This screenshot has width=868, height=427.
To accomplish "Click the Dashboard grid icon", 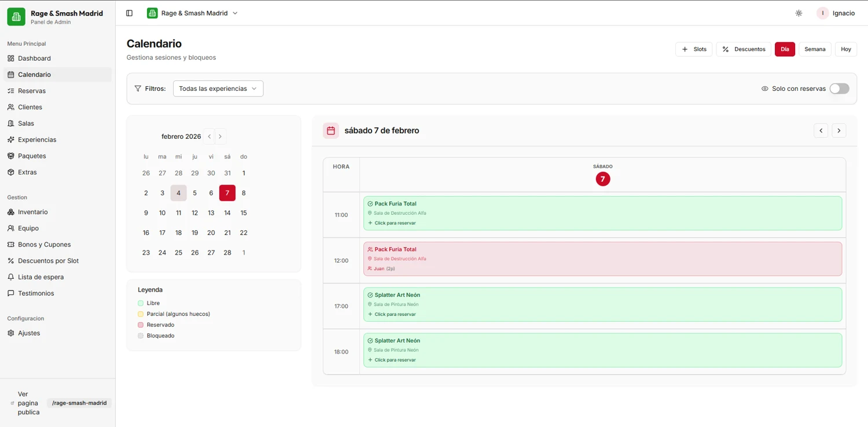I will [11, 58].
